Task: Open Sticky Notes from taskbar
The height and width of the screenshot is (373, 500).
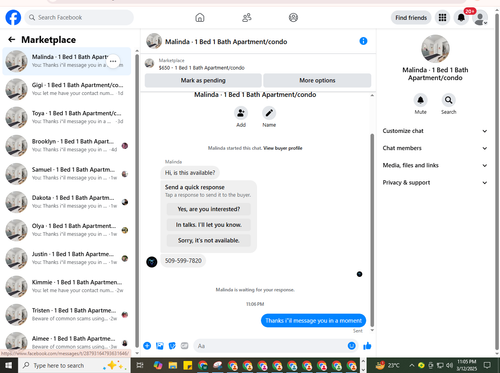Action: 188,365
